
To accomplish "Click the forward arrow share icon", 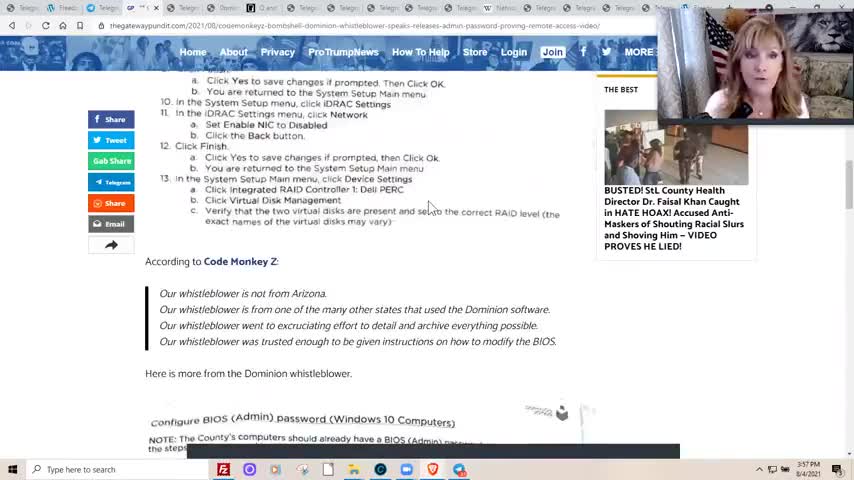I will (111, 245).
